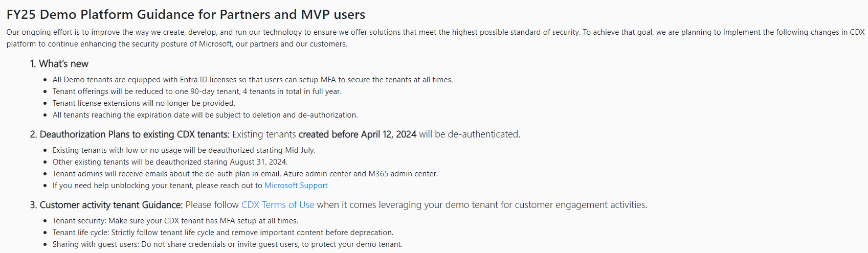Click the Tenant security MFA bullet
This screenshot has width=868, height=253.
(x=175, y=221)
